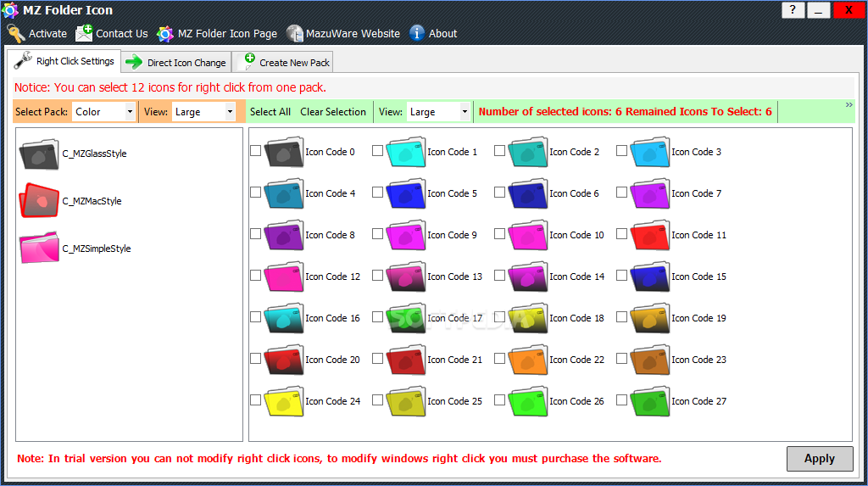Viewport: 868px width, 486px height.
Task: Click the About info icon
Action: (417, 33)
